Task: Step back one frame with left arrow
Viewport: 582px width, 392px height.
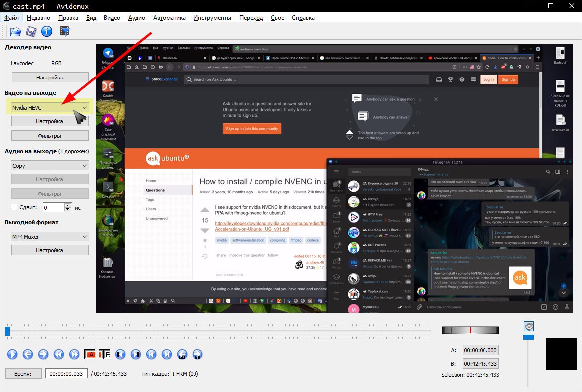Action: (28, 354)
